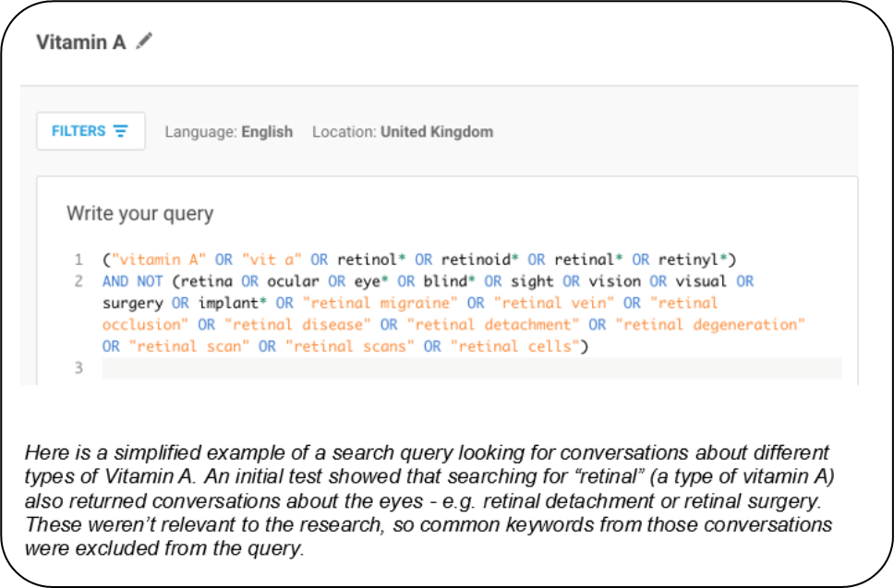The height and width of the screenshot is (588, 894).
Task: Click the vision keyword
Action: 614,282
